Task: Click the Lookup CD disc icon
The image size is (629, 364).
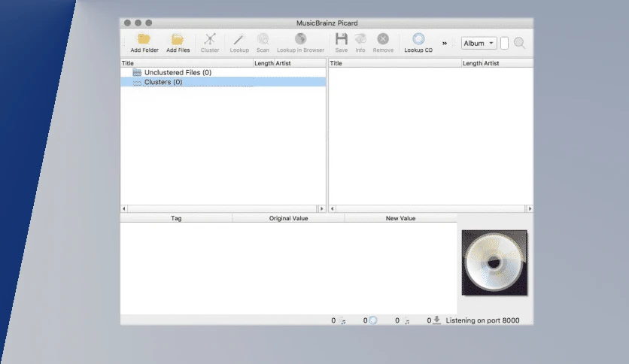Action: pyautogui.click(x=418, y=39)
